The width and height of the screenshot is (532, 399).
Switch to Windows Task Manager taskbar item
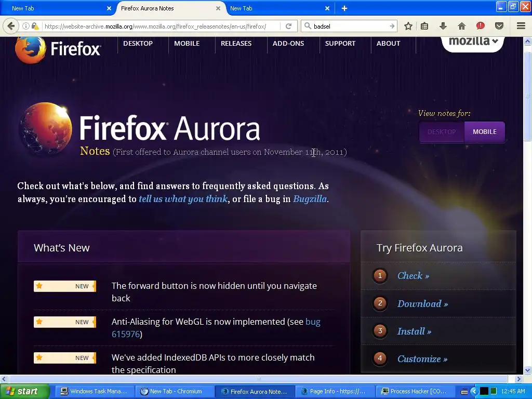click(94, 392)
